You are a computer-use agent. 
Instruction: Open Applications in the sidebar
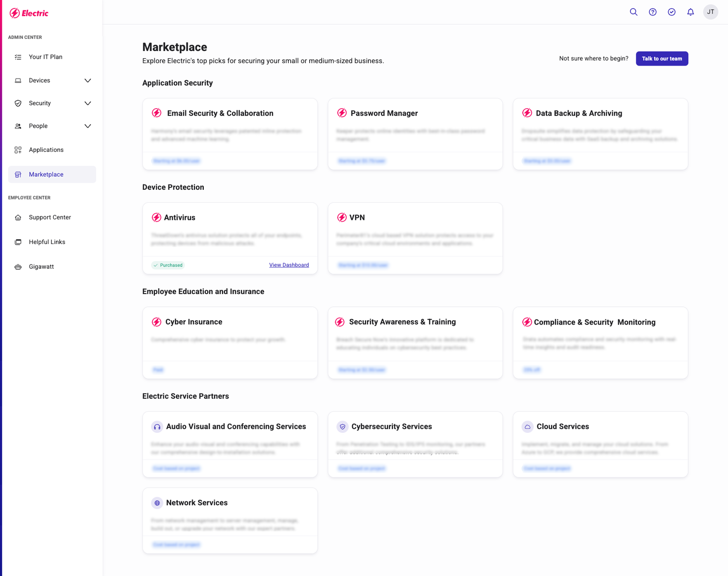tap(46, 150)
